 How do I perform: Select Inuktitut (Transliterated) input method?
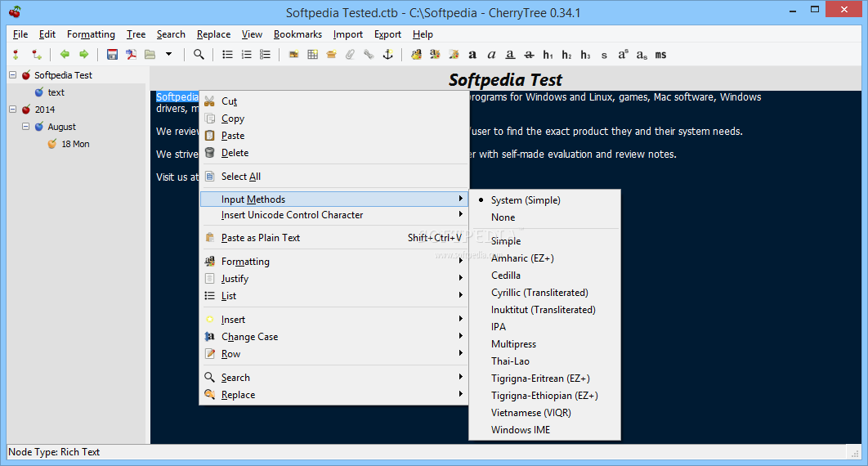(544, 309)
